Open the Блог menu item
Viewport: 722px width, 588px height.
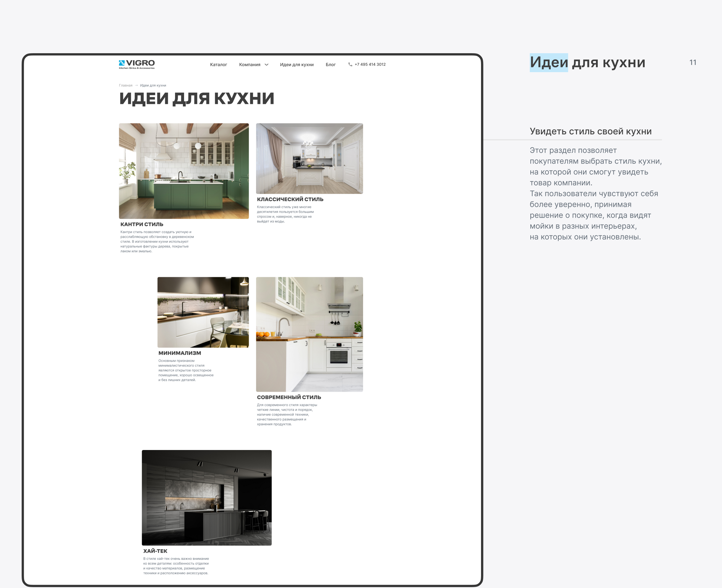click(331, 65)
